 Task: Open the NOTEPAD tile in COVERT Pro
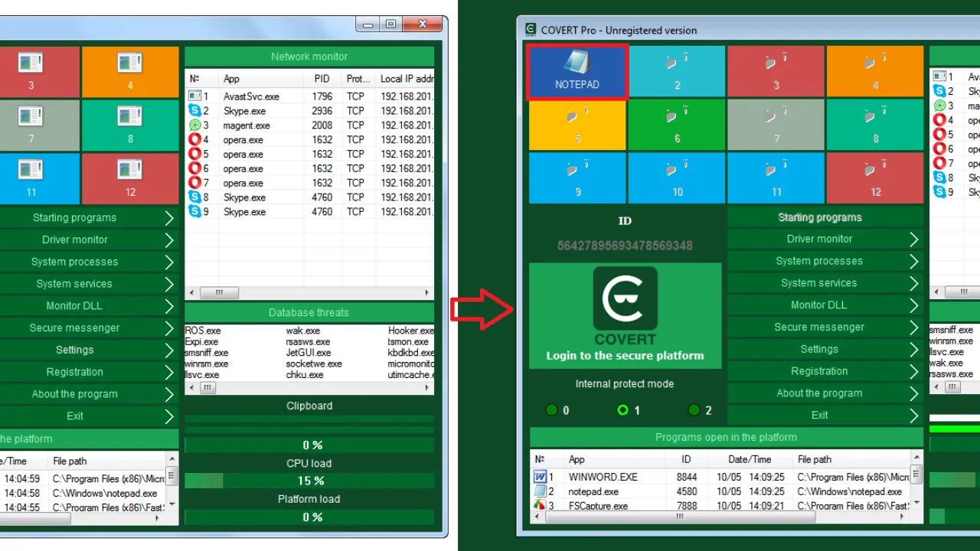click(577, 72)
